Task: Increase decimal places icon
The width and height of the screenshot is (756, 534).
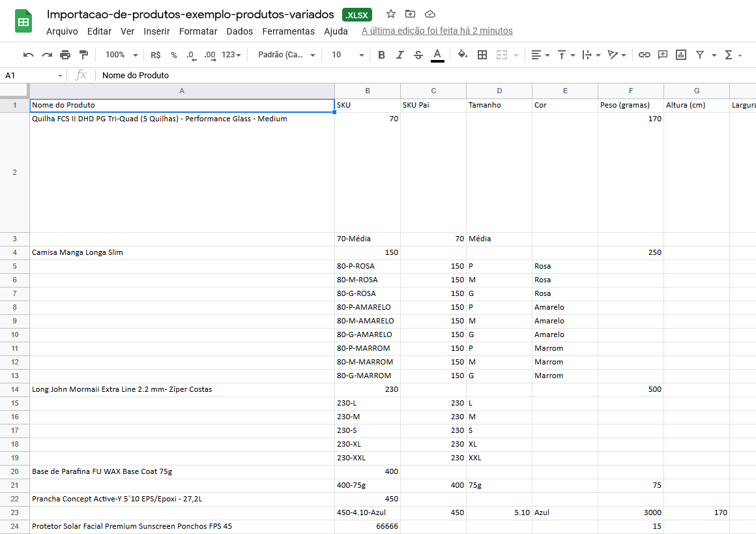Action: click(x=210, y=55)
